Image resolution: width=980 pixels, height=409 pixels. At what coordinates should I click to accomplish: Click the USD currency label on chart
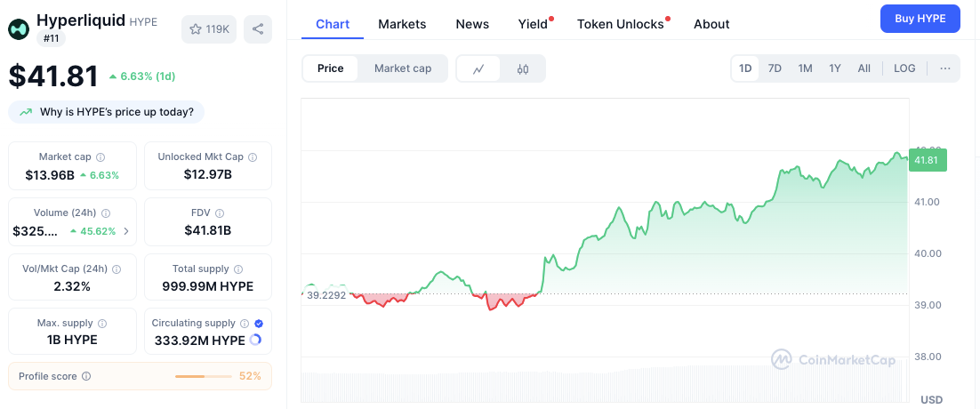(x=931, y=399)
